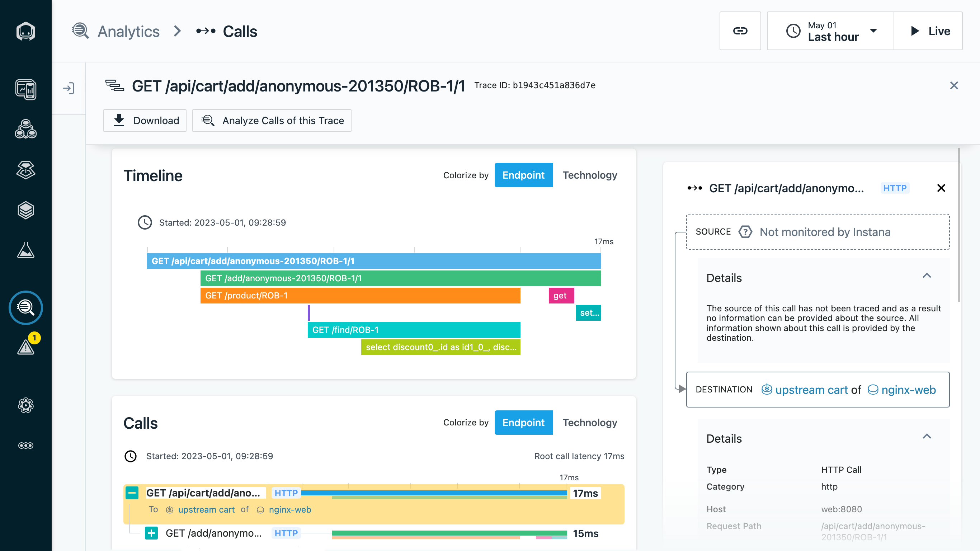Image resolution: width=980 pixels, height=551 pixels.
Task: Open the Applications sidebar icon
Action: tap(25, 129)
